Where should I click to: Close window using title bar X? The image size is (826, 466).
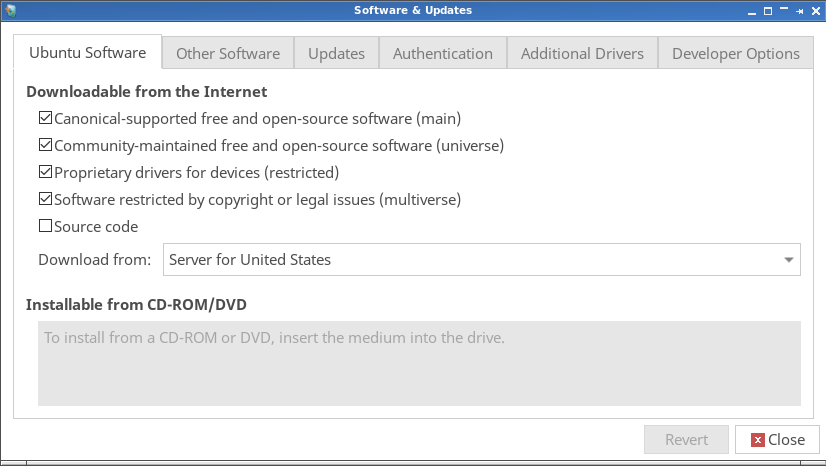coord(816,11)
